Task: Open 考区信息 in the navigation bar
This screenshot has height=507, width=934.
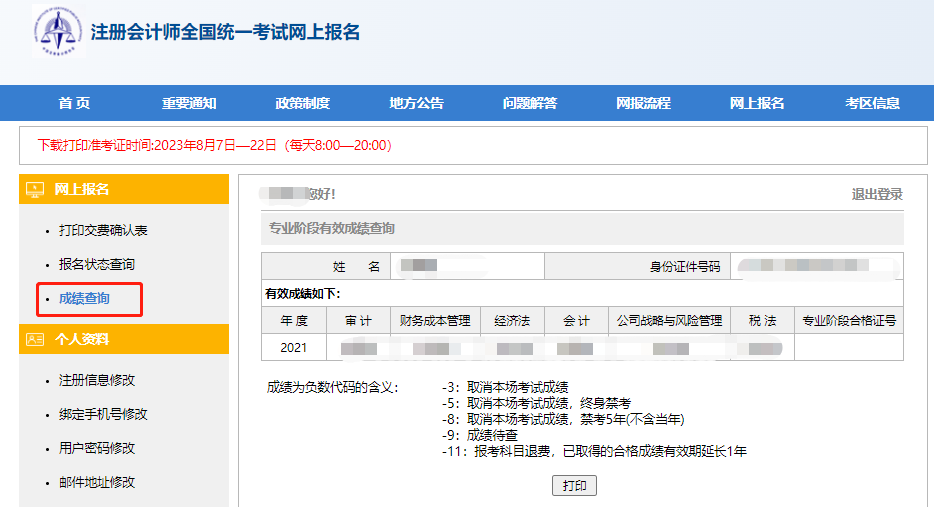Action: click(872, 103)
